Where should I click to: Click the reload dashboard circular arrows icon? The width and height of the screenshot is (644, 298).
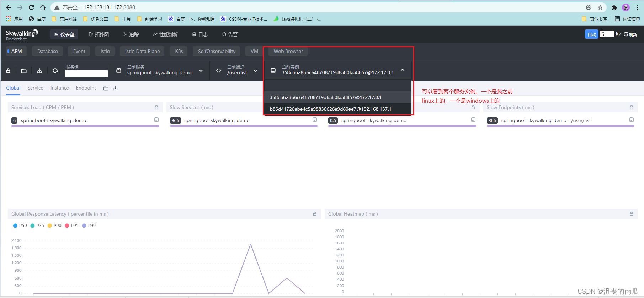[55, 71]
